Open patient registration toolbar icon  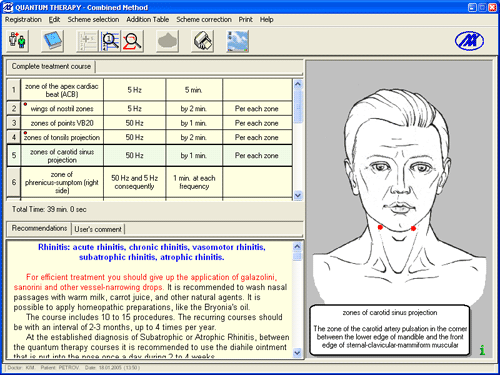[18, 41]
